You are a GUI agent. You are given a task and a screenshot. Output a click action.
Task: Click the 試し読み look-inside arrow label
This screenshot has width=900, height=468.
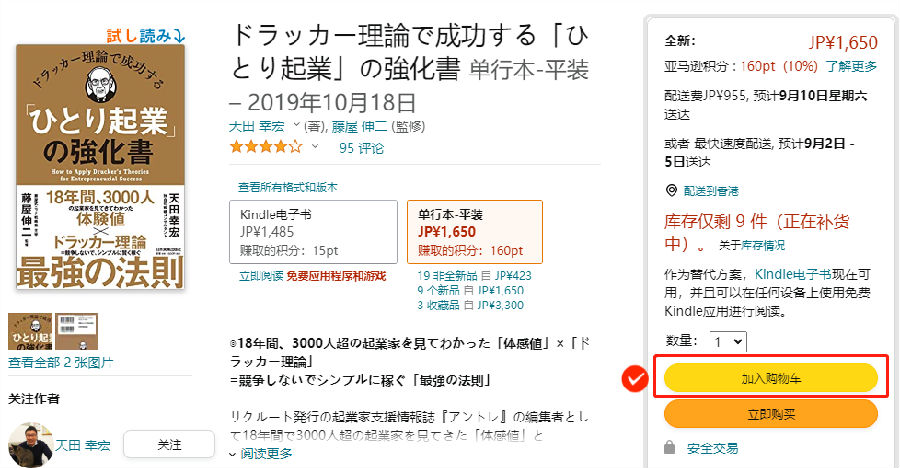(146, 36)
